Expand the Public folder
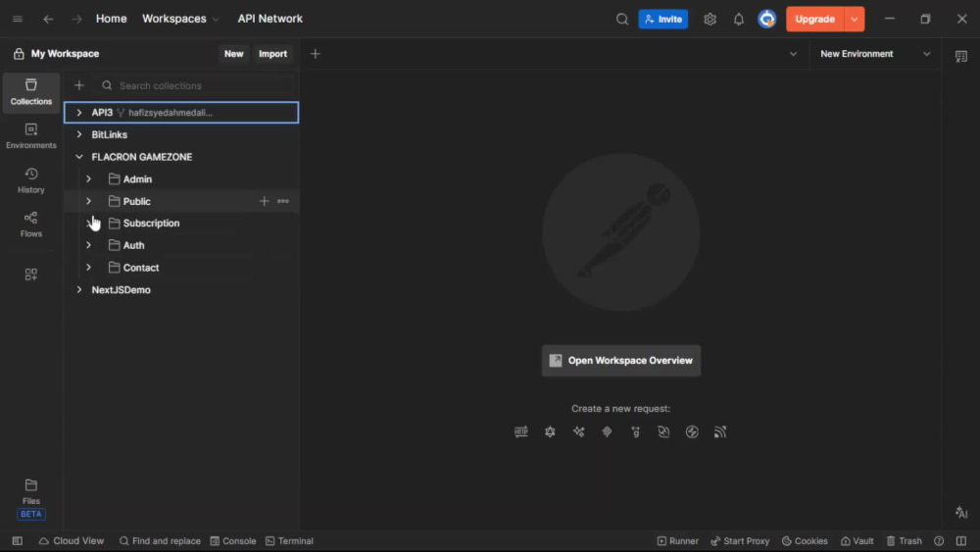Viewport: 980px width, 552px height. pos(89,201)
